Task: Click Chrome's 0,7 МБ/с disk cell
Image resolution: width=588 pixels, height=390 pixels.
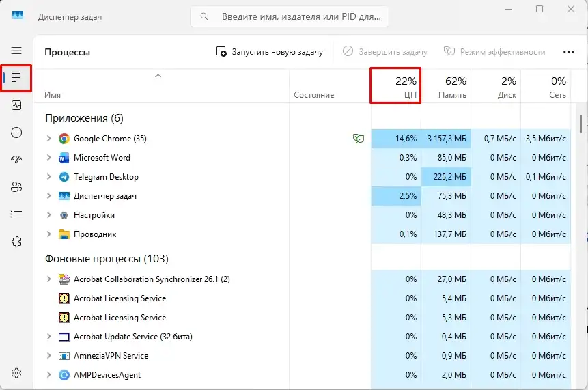Action: (x=496, y=139)
